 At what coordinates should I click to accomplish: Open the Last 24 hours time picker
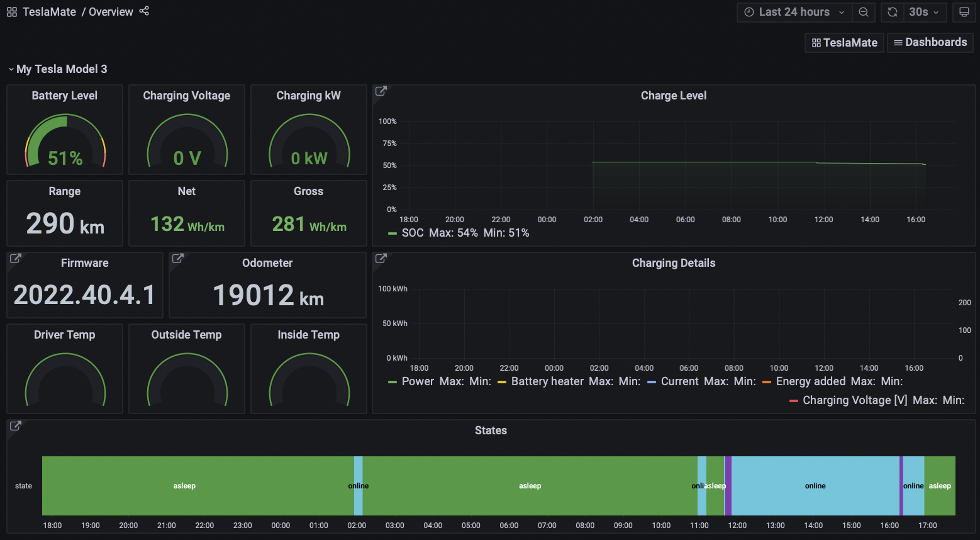[x=794, y=12]
